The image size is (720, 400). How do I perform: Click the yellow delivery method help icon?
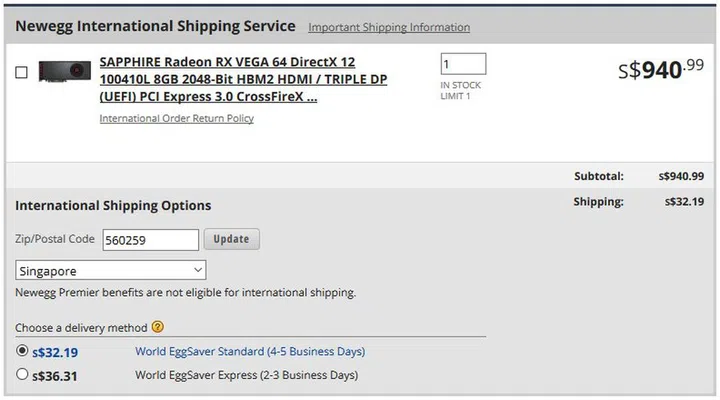[x=158, y=327]
